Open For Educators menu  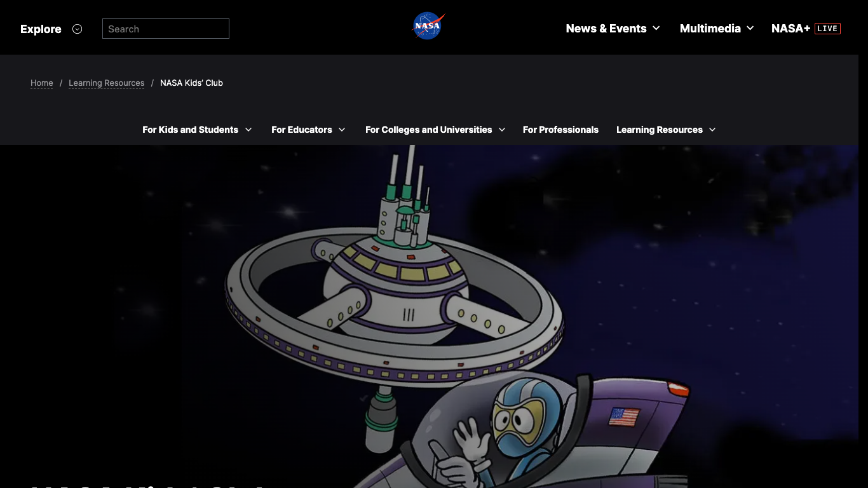click(302, 130)
